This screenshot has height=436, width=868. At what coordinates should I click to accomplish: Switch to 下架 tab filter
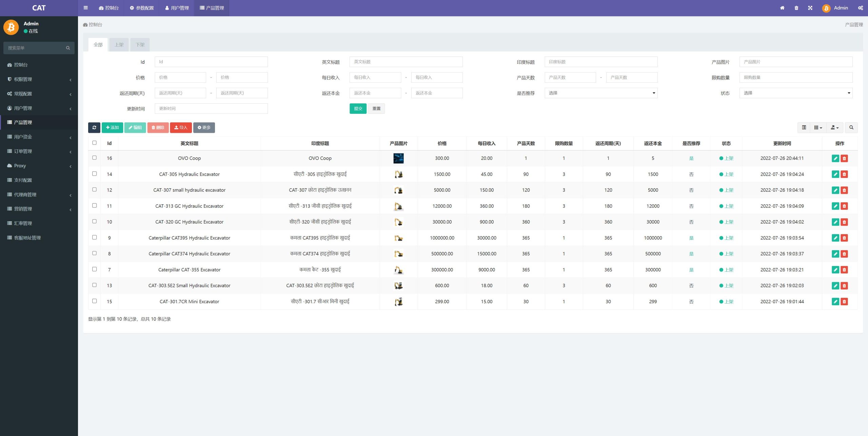pyautogui.click(x=139, y=44)
